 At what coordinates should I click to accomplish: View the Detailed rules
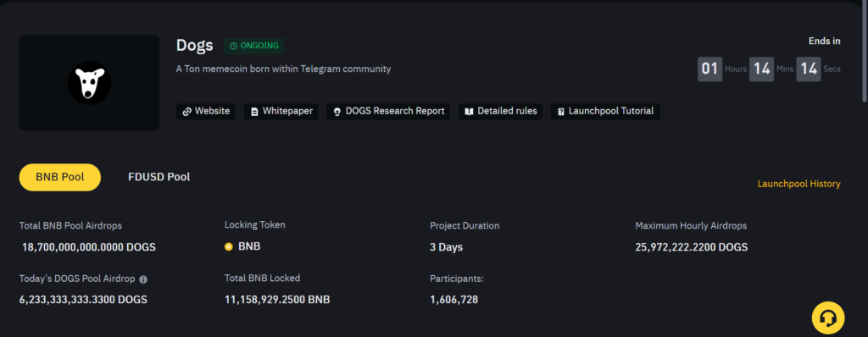pyautogui.click(x=500, y=111)
